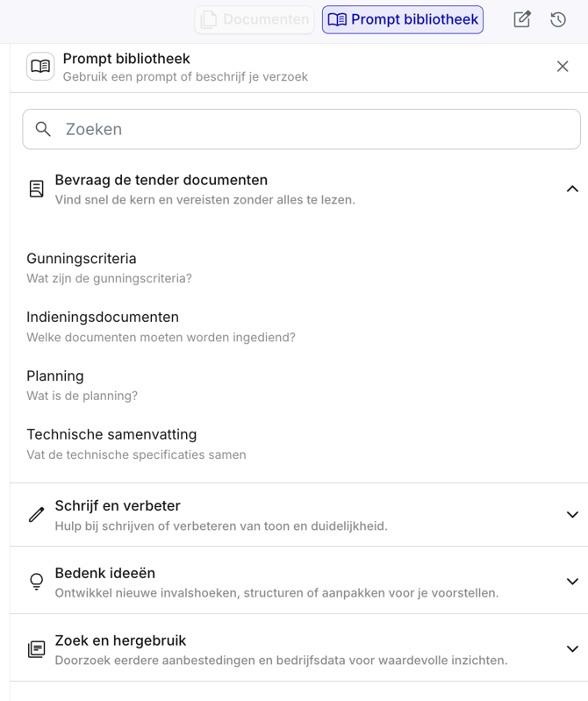Click the document icon beside Bevraag de tender
The height and width of the screenshot is (701, 588).
coord(36,189)
